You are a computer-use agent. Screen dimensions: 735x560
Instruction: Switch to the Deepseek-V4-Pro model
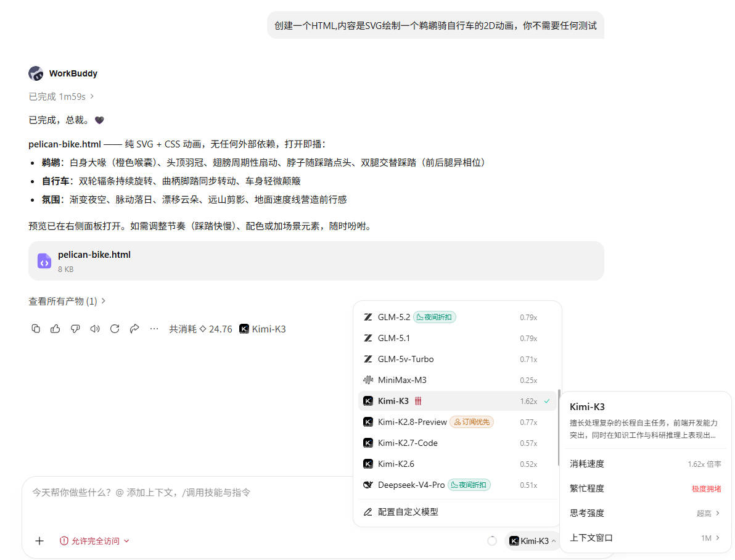(x=456, y=485)
